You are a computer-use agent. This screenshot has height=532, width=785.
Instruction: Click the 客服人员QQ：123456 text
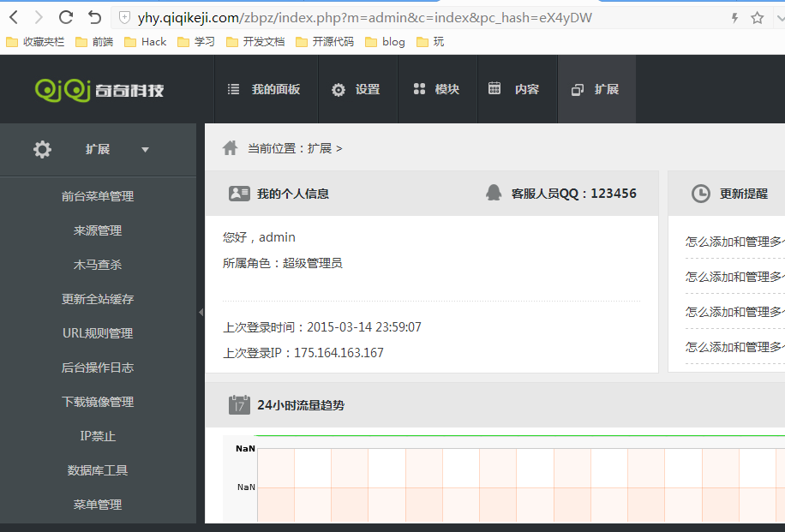tap(573, 194)
